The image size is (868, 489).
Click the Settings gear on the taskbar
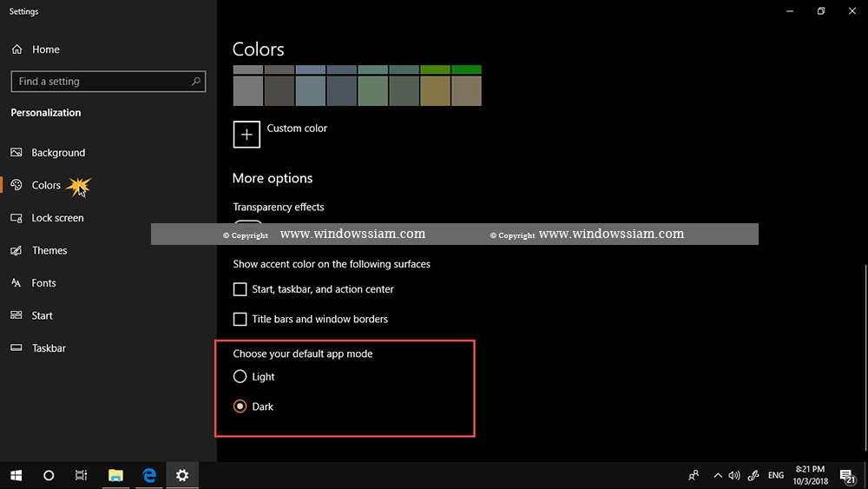tap(182, 475)
